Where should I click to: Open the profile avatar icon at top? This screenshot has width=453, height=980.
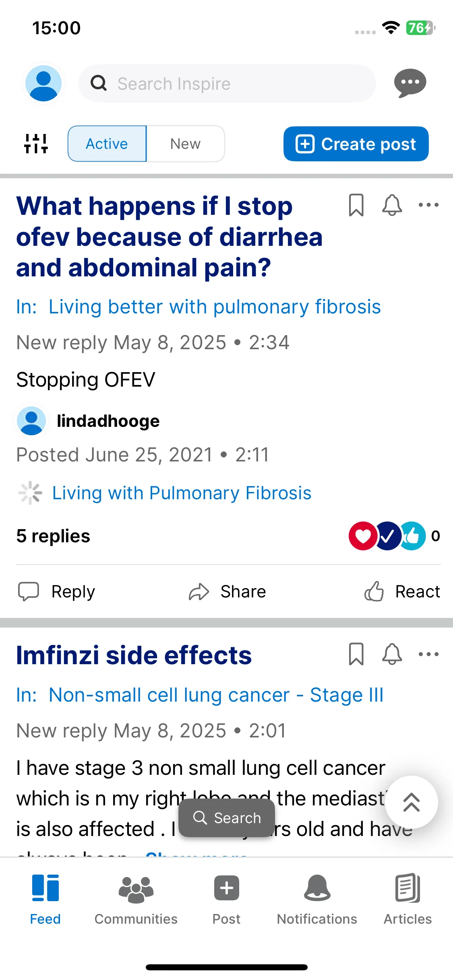[x=43, y=83]
